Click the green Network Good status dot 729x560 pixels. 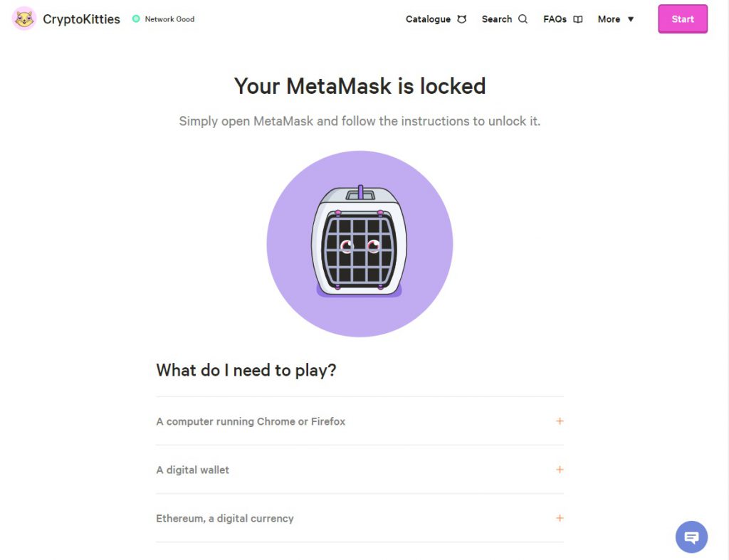(x=136, y=19)
